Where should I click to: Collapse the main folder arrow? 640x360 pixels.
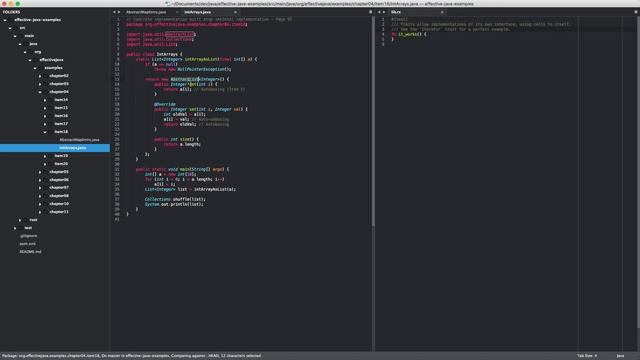point(15,36)
